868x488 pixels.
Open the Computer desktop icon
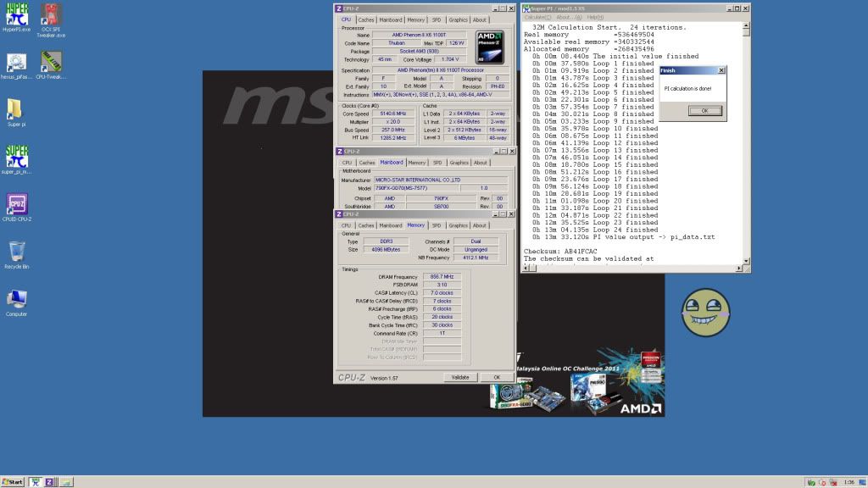coord(17,300)
